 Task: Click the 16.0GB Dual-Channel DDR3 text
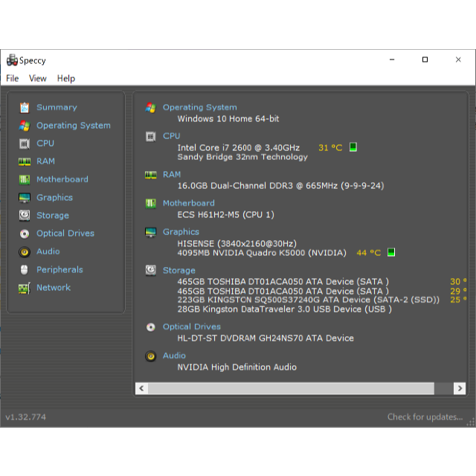[x=281, y=186]
